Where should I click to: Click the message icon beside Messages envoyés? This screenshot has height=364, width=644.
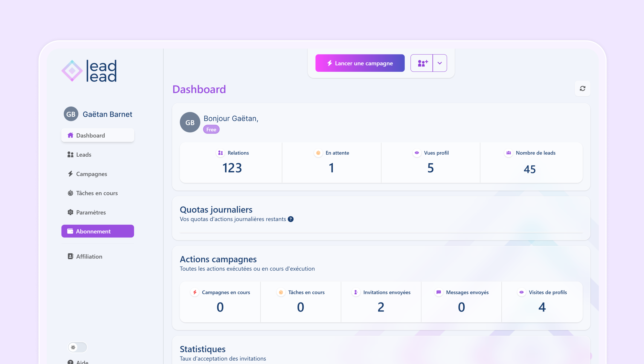click(x=439, y=292)
